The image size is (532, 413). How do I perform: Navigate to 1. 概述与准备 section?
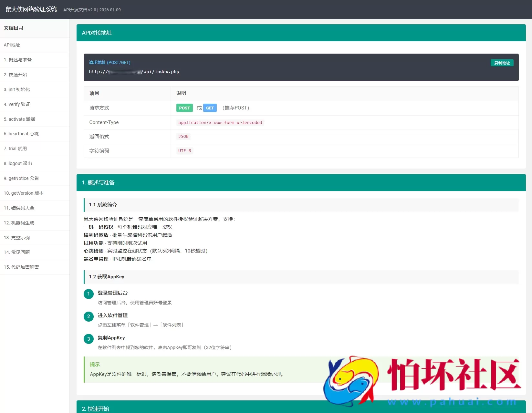pos(18,60)
